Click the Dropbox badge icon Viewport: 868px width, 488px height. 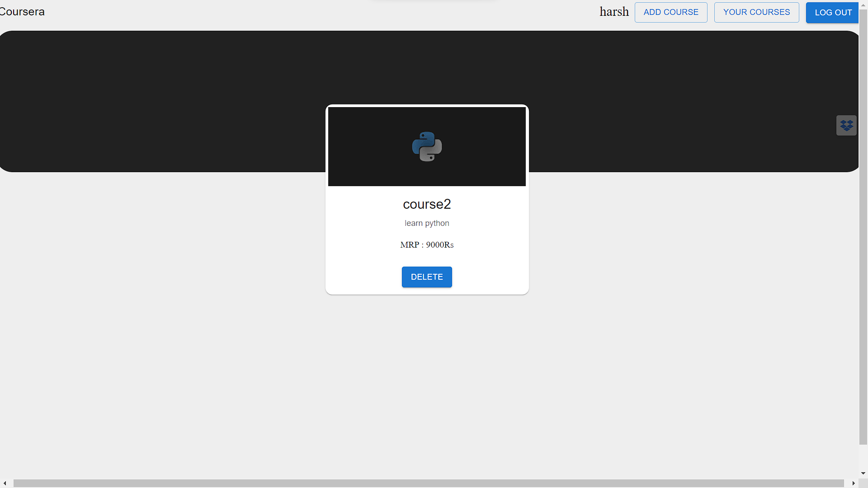pos(846,125)
